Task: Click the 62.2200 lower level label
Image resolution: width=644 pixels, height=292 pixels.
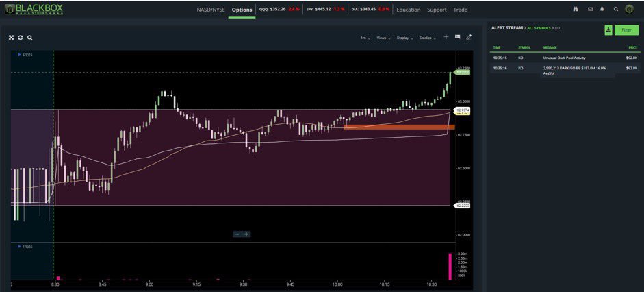Action: [x=463, y=206]
